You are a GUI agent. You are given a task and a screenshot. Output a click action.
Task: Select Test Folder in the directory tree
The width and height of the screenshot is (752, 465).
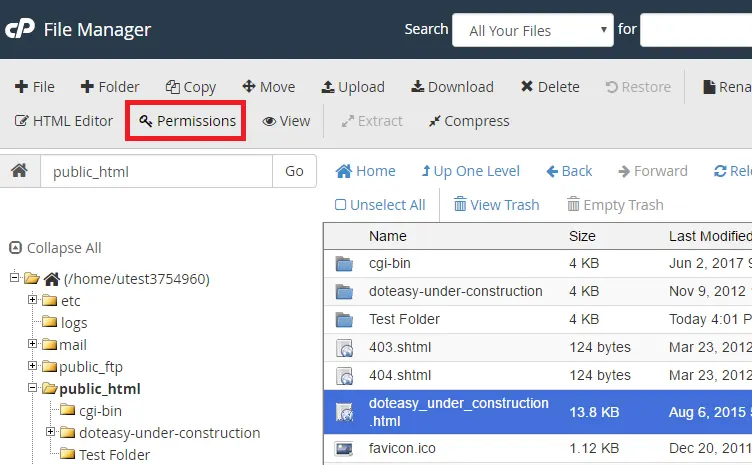coord(114,455)
